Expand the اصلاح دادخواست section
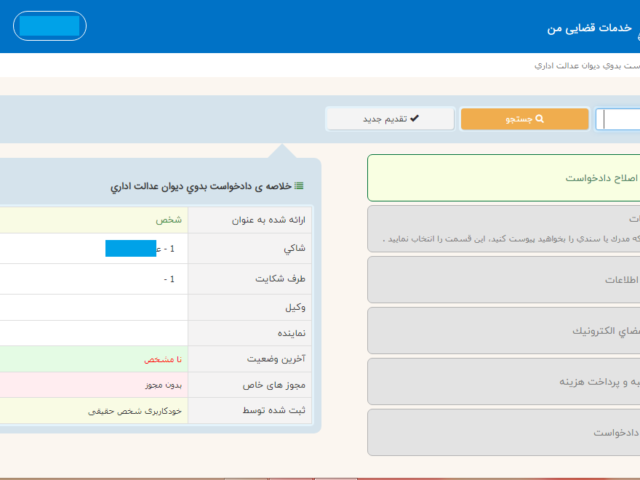The image size is (640, 480). (503, 178)
